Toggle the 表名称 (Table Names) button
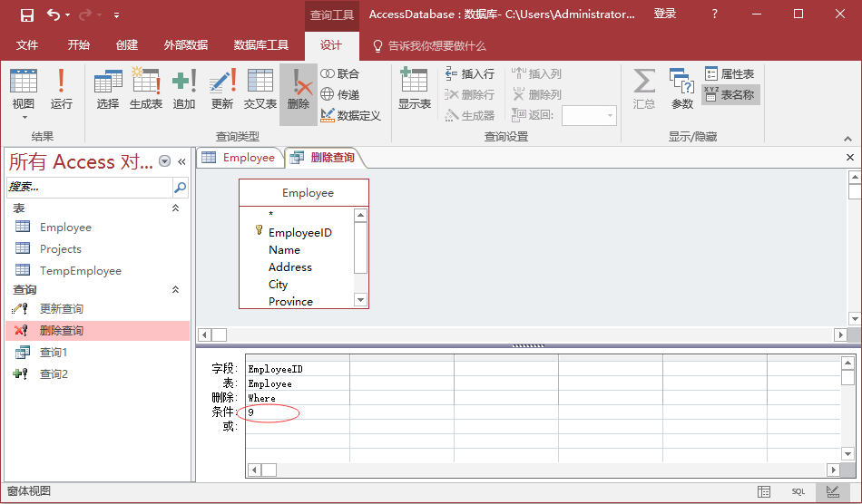Viewport: 862px width, 504px height. (x=730, y=94)
